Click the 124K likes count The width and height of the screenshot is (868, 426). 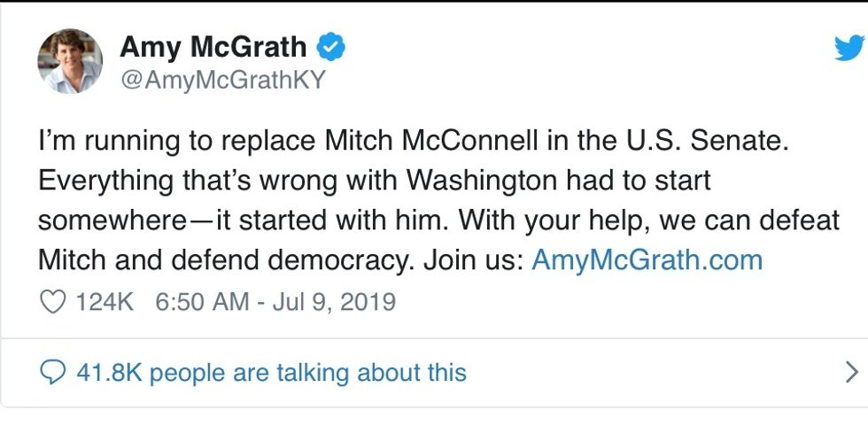tap(105, 302)
